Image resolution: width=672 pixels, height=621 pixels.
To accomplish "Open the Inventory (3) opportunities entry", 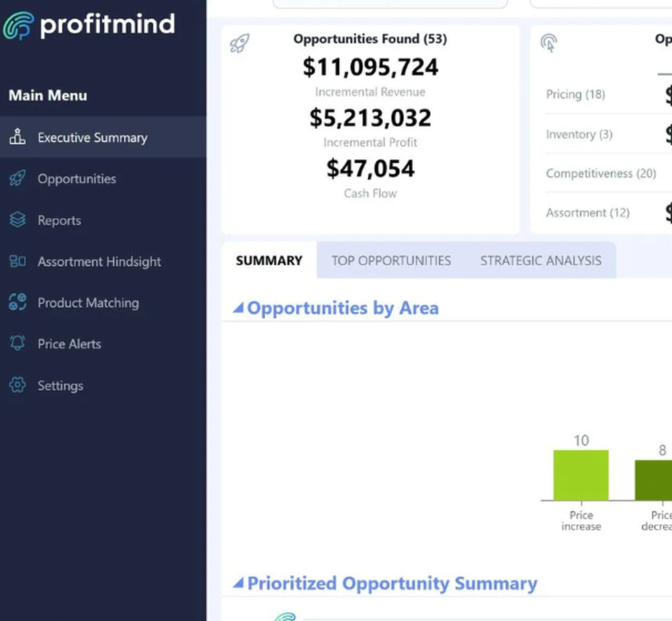I will point(579,134).
